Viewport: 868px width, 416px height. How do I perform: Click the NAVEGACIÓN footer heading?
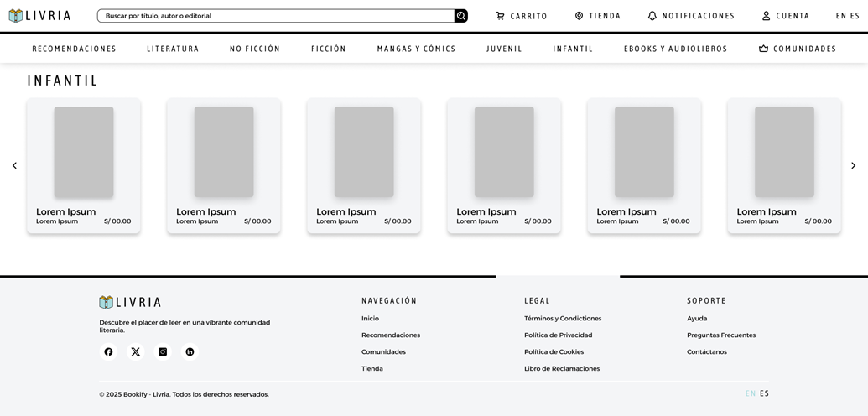coord(389,301)
